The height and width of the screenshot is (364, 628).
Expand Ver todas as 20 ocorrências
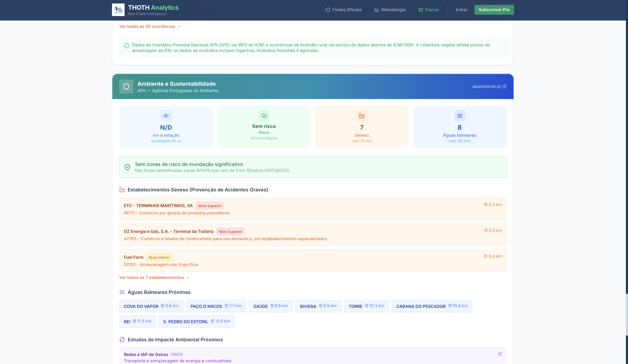click(150, 26)
